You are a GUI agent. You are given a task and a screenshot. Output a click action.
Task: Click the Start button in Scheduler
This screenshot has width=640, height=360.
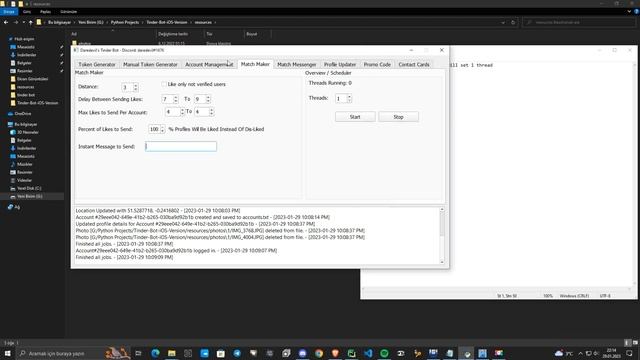(x=355, y=117)
